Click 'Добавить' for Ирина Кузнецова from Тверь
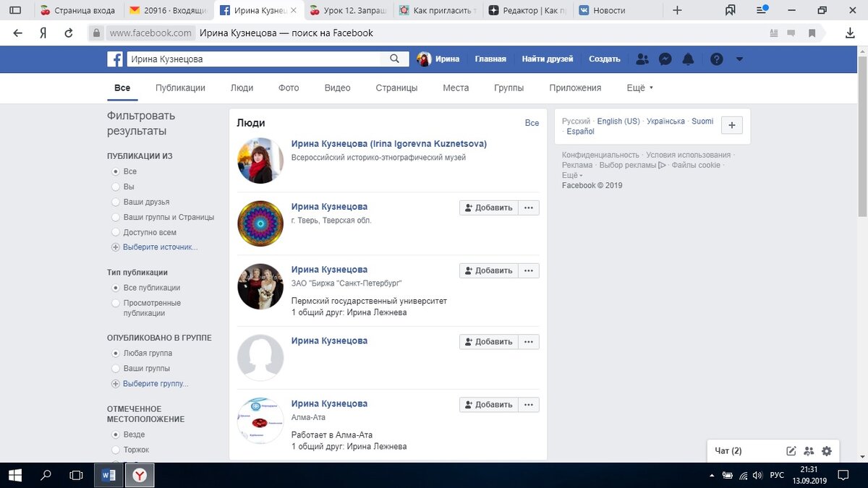868x488 pixels. click(488, 207)
